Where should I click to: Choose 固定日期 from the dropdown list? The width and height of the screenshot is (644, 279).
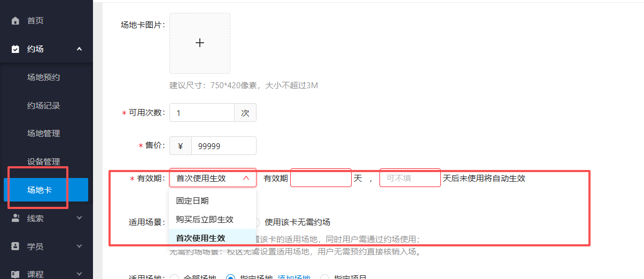(x=213, y=201)
